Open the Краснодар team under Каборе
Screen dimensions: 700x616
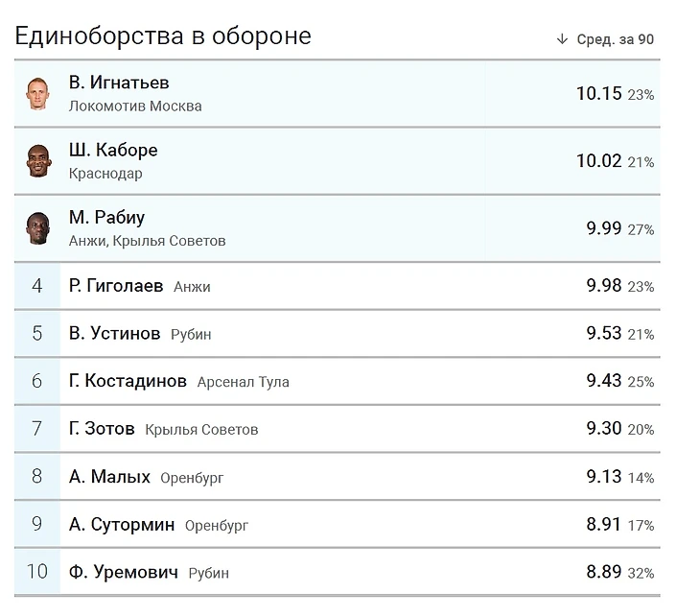point(105,174)
